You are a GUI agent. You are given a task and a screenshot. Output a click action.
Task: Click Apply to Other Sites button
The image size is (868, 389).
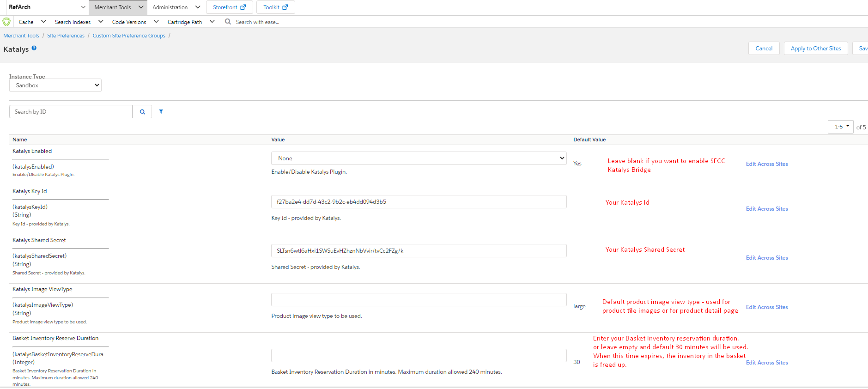point(815,49)
